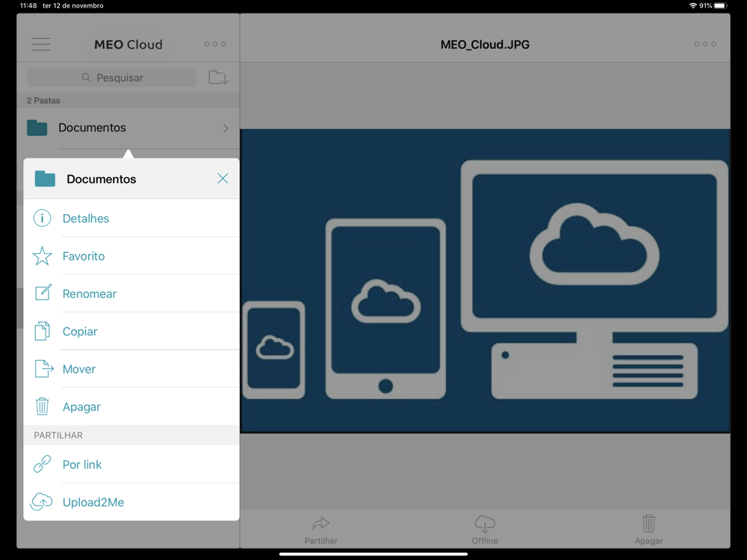Click the Pesquisar search field

click(x=112, y=78)
